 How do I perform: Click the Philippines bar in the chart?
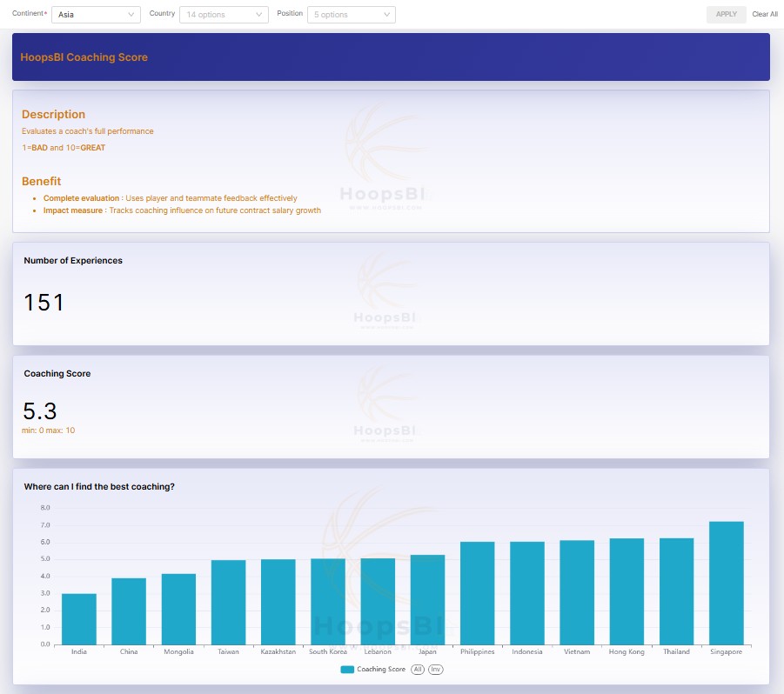(477, 592)
